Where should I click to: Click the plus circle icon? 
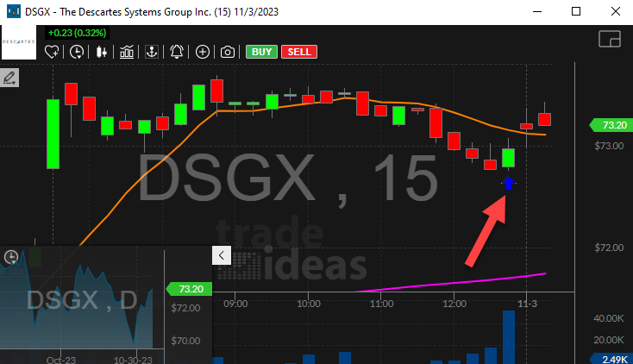pyautogui.click(x=203, y=52)
